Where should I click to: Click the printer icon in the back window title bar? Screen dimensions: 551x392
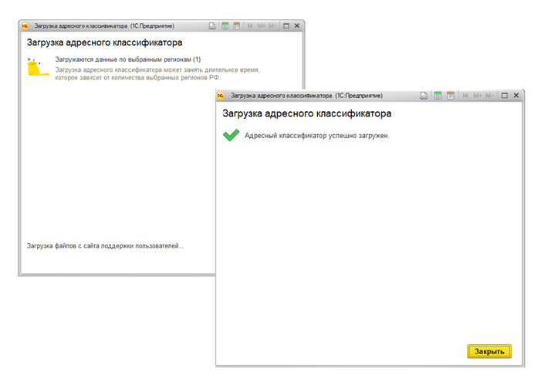pyautogui.click(x=212, y=26)
